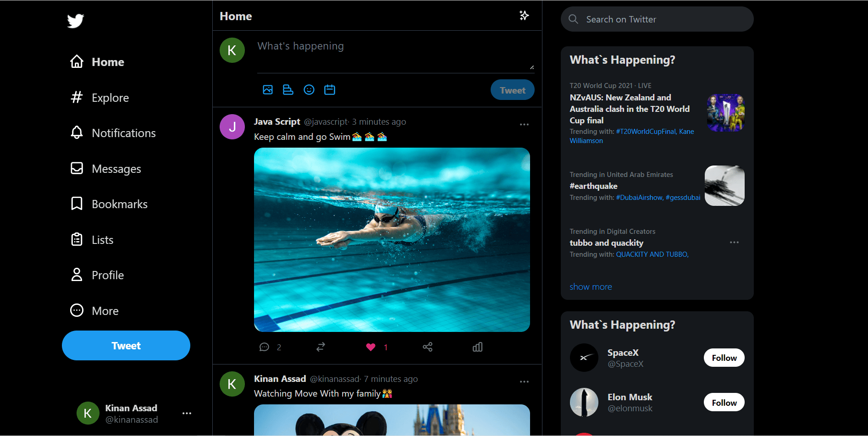868x436 pixels.
Task: Click the #earthquake trending topic
Action: pyautogui.click(x=593, y=186)
